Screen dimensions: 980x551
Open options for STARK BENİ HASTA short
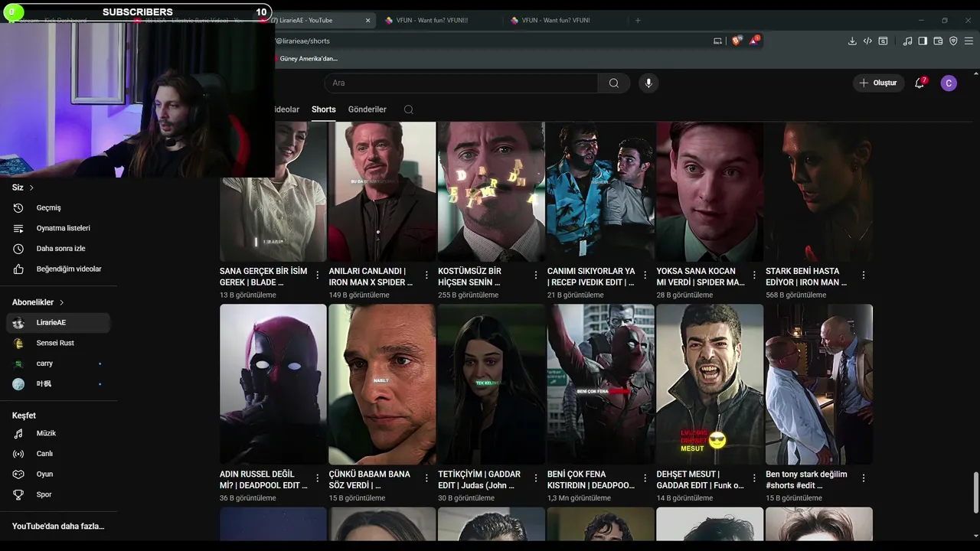864,275
